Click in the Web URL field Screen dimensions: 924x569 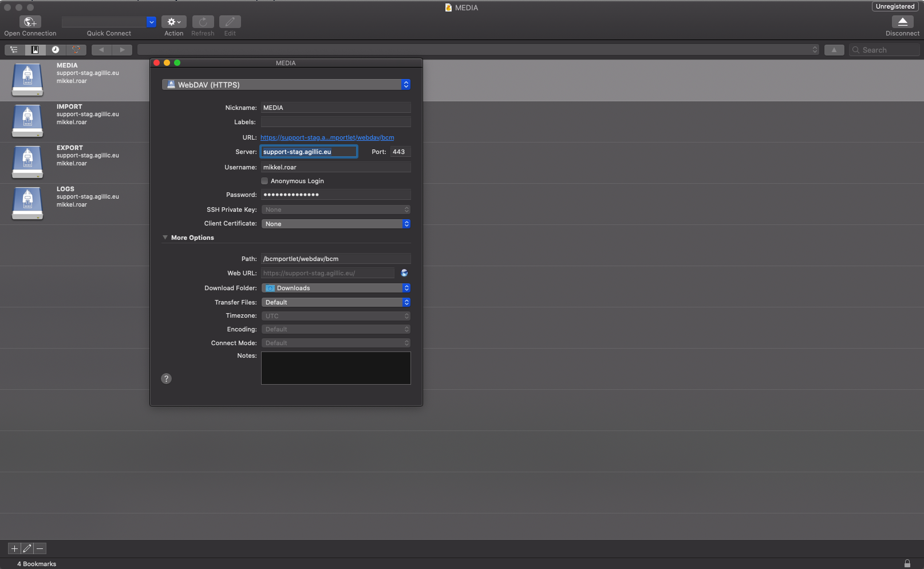pos(327,273)
